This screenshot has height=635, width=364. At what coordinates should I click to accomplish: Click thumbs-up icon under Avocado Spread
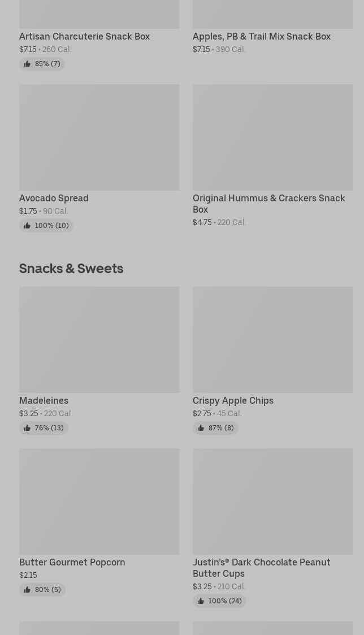[27, 226]
